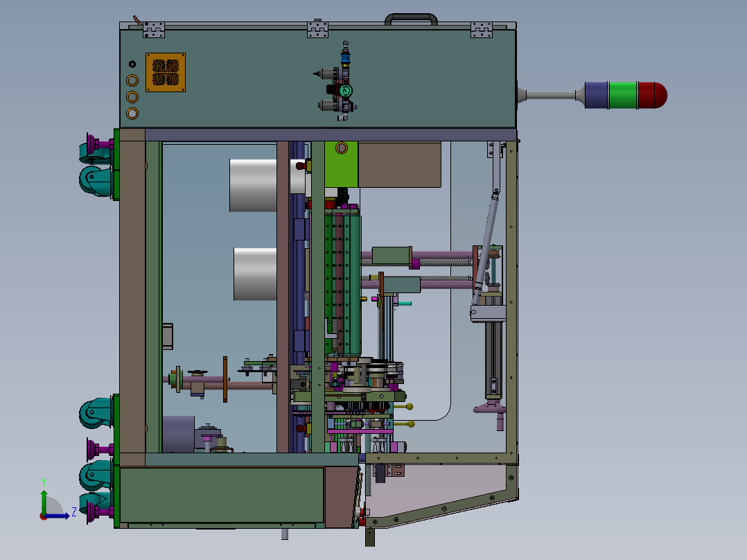The height and width of the screenshot is (560, 747).
Task: Select the left lid hinge
Action: 154,30
